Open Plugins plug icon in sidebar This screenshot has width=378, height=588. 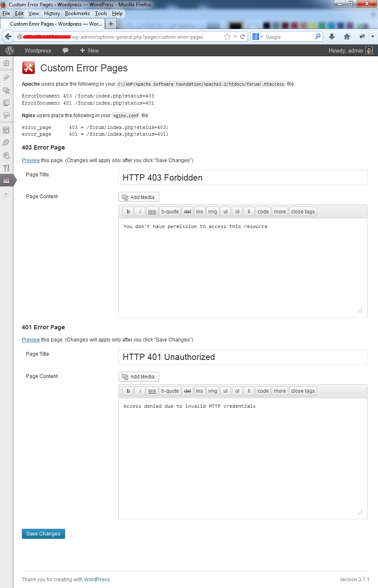6,142
